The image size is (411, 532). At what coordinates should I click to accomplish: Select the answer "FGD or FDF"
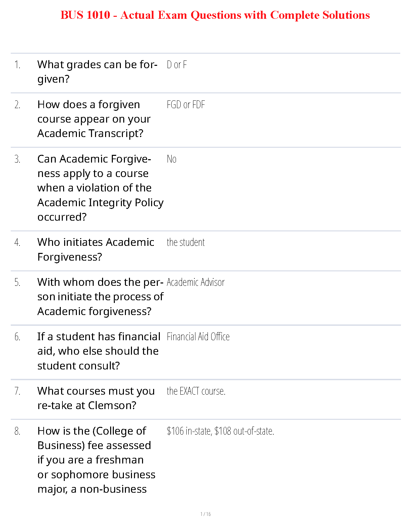coord(186,105)
